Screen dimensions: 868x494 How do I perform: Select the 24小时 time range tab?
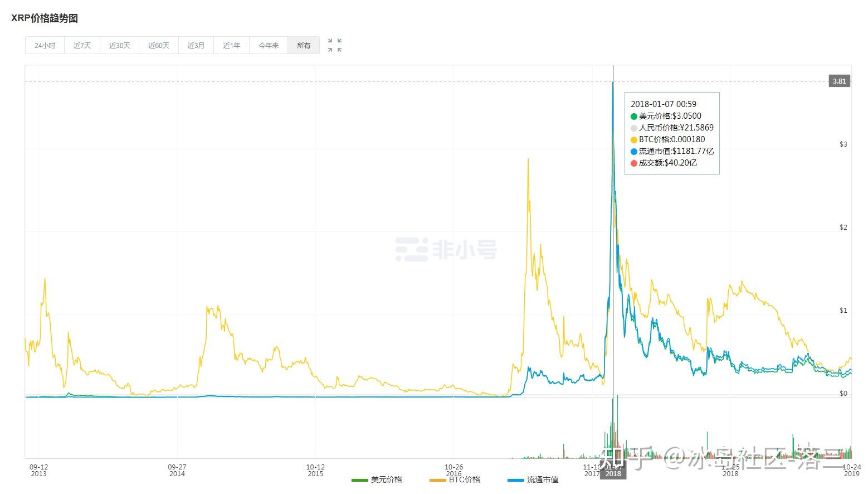click(x=45, y=45)
